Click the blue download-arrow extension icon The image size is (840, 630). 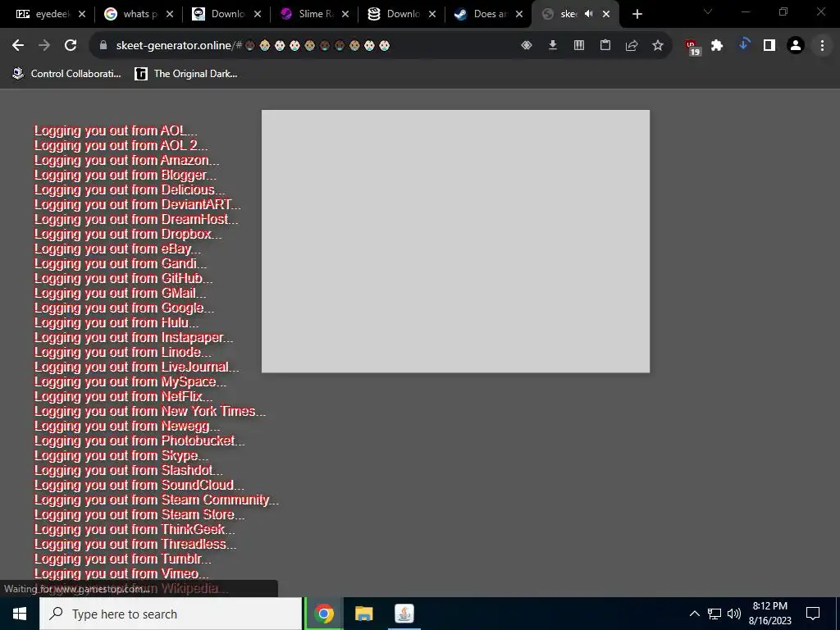743,45
